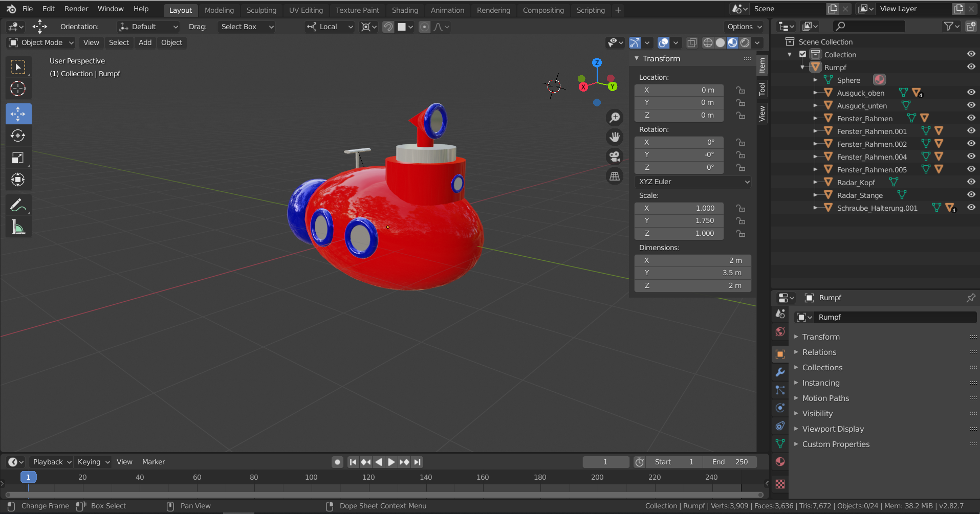The image size is (980, 514).
Task: Click the End frame field
Action: [x=730, y=462]
